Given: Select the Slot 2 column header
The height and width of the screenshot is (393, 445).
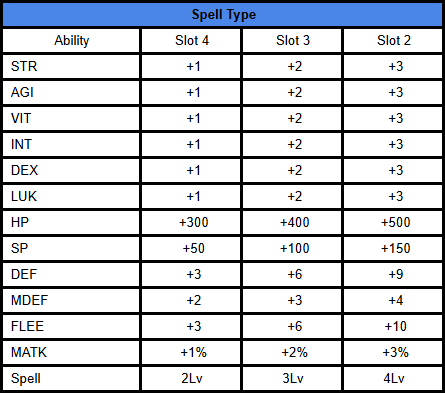Looking at the screenshot, I should (x=393, y=41).
